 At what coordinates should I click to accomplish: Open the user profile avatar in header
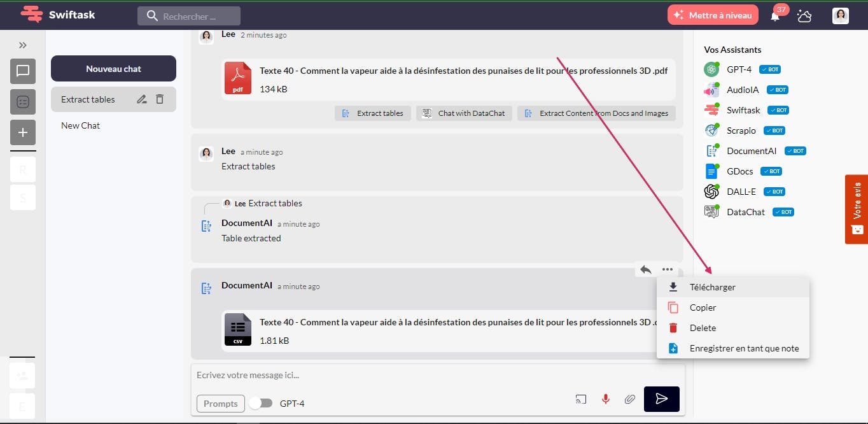pyautogui.click(x=841, y=16)
